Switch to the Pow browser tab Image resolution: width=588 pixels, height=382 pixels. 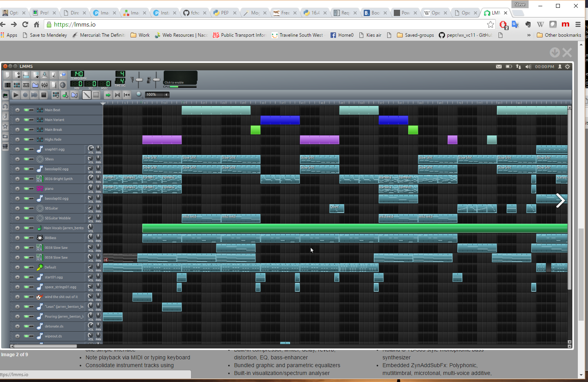coord(406,12)
